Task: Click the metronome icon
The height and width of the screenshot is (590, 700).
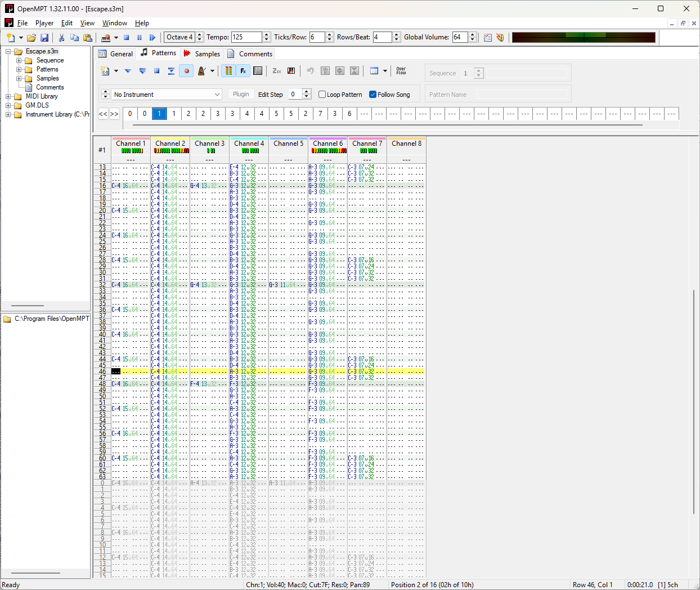Action: pos(201,71)
